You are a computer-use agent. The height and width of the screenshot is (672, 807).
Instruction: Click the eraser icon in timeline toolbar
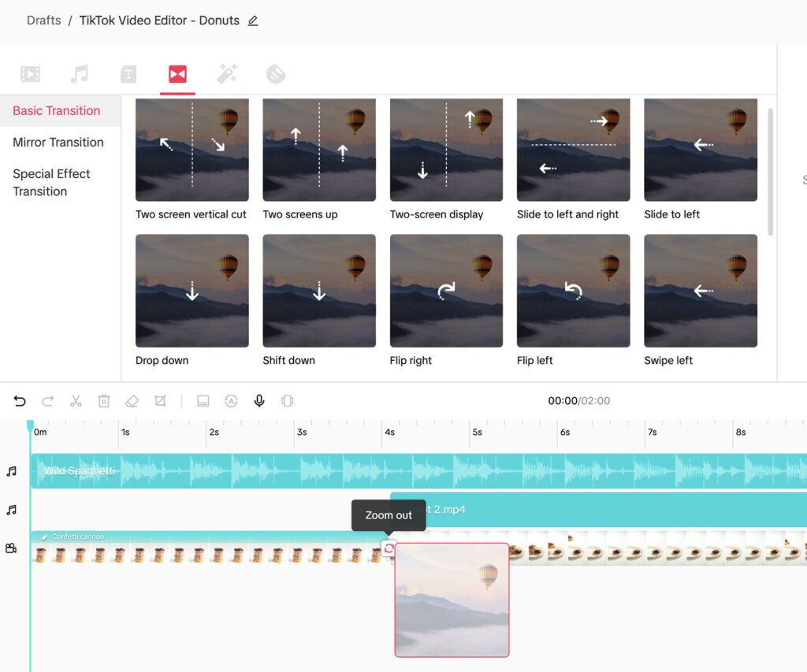click(x=131, y=401)
